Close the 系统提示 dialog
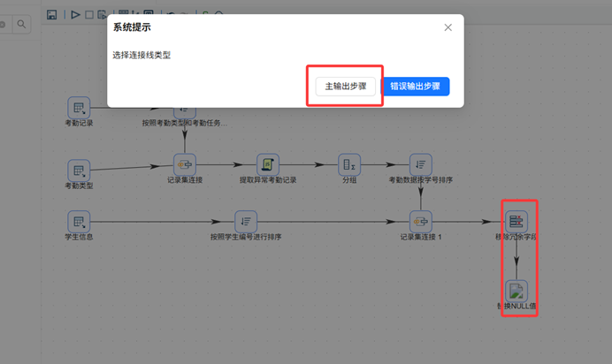This screenshot has height=364, width=612. click(x=448, y=27)
